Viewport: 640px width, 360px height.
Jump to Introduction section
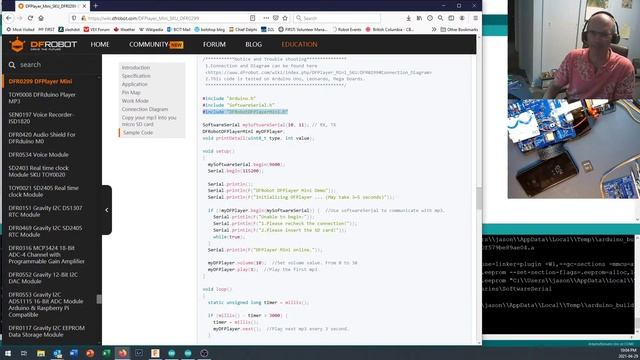click(136, 67)
